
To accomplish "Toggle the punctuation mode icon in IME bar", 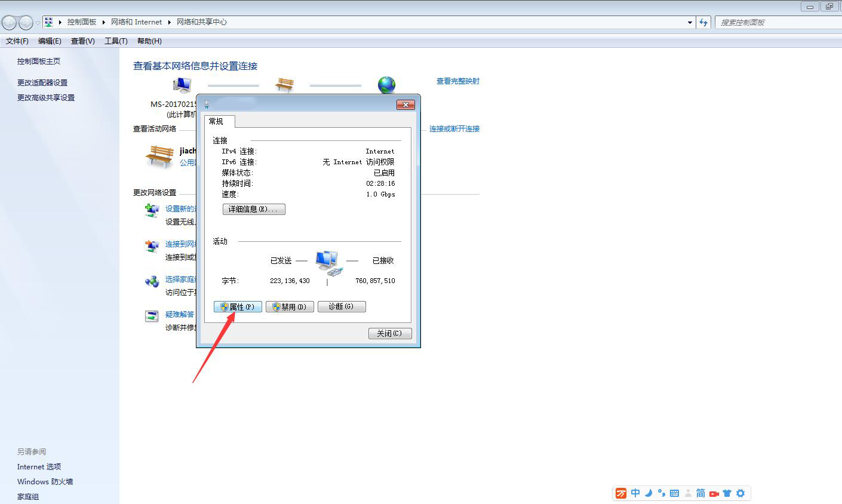I will click(661, 493).
